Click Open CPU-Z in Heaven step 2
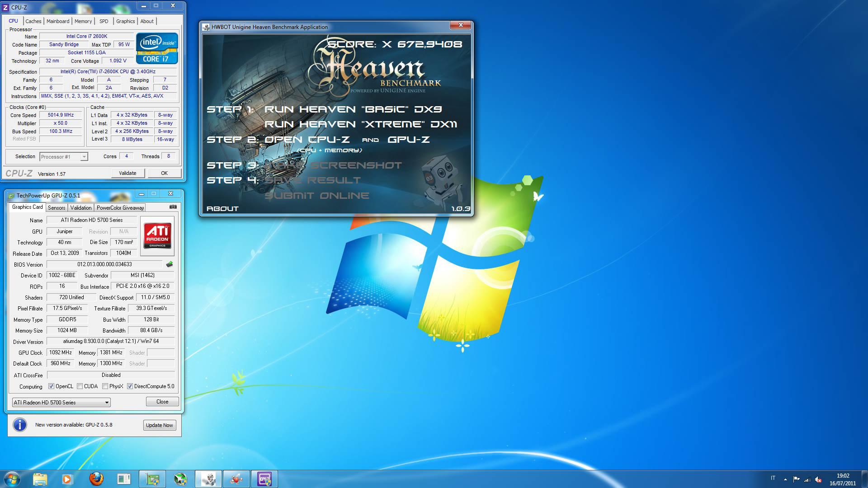The width and height of the screenshot is (868, 488). (307, 140)
